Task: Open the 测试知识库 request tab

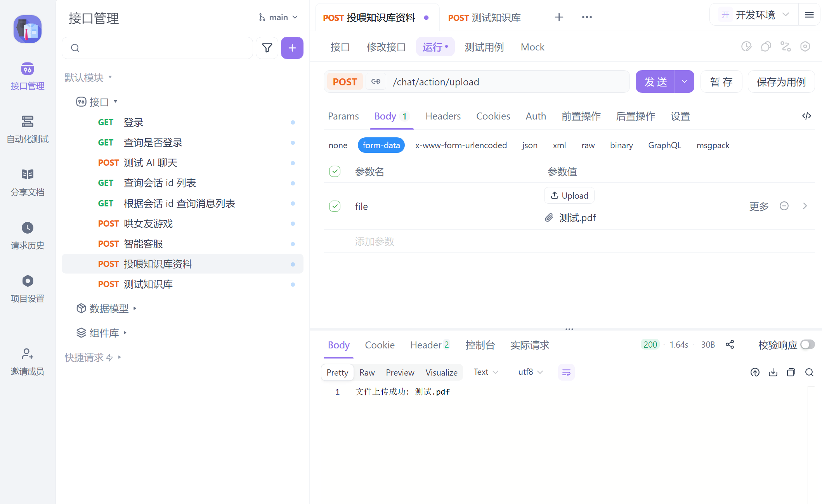Action: click(x=484, y=17)
